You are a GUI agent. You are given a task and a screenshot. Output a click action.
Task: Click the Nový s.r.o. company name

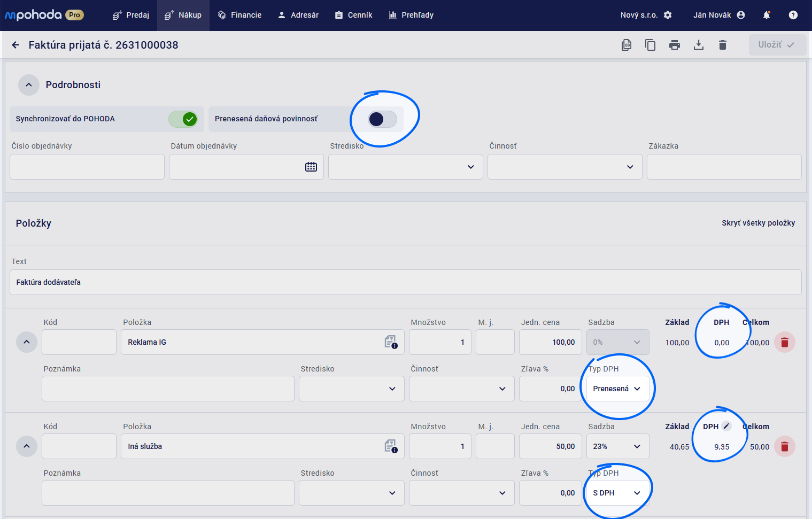[x=639, y=15]
